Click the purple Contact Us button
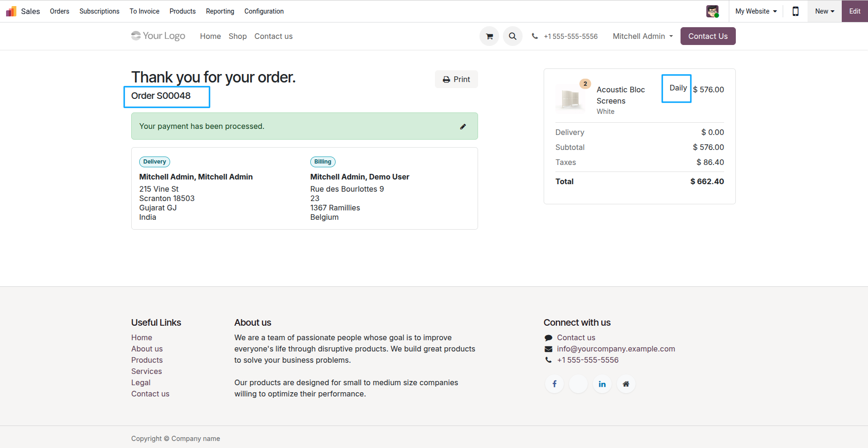 708,36
